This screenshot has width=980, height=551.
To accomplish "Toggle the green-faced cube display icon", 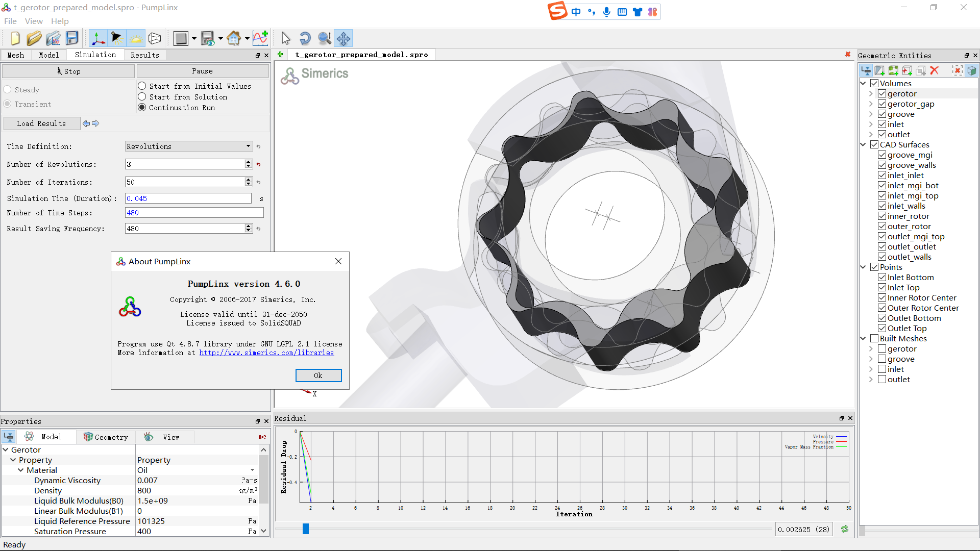I will 971,70.
